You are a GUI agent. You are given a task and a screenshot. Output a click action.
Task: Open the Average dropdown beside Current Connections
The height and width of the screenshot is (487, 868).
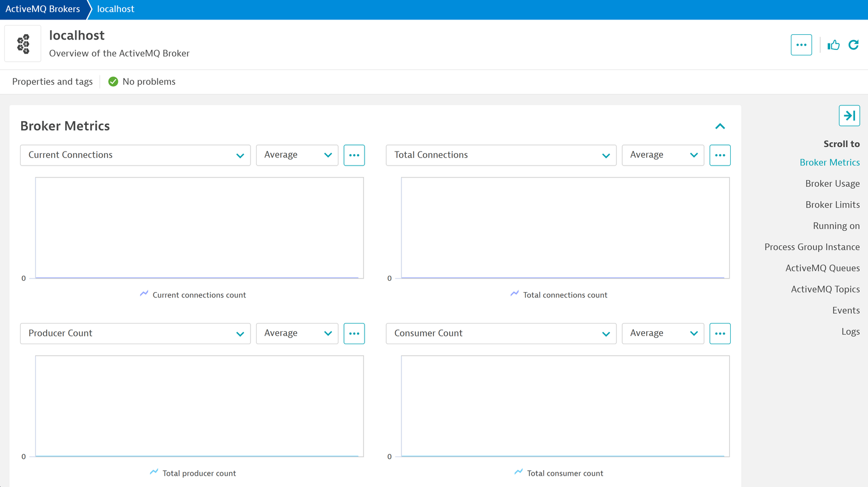pos(297,155)
